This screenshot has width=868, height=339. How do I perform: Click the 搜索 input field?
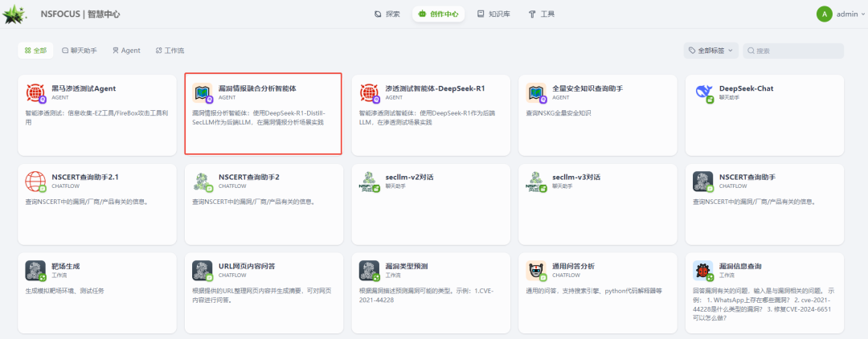pos(793,51)
